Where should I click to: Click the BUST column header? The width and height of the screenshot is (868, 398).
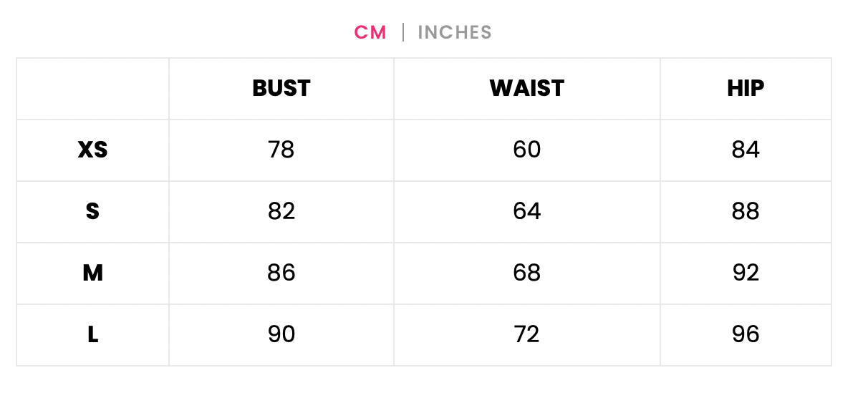click(x=281, y=88)
